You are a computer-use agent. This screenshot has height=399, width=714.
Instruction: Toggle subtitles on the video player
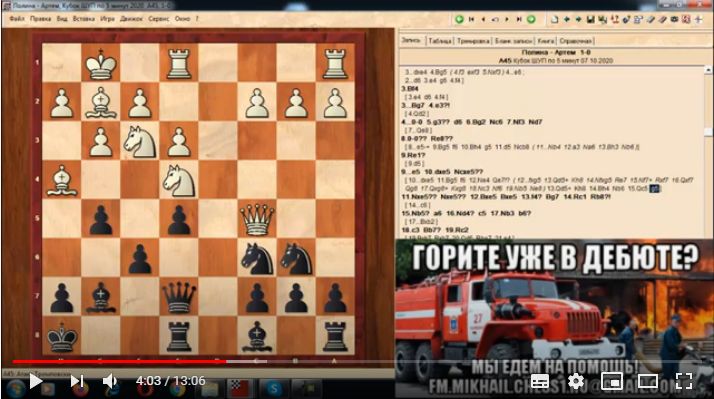tap(540, 381)
